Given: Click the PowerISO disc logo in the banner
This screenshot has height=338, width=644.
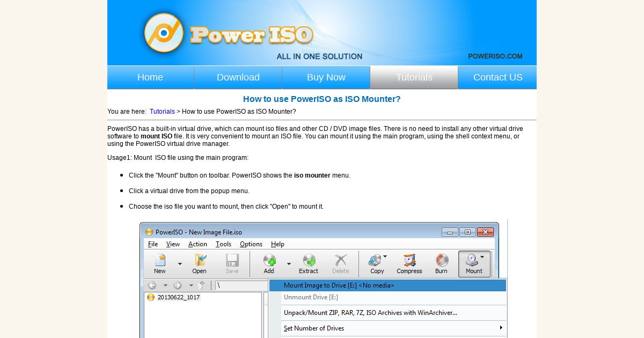Looking at the screenshot, I should (164, 33).
